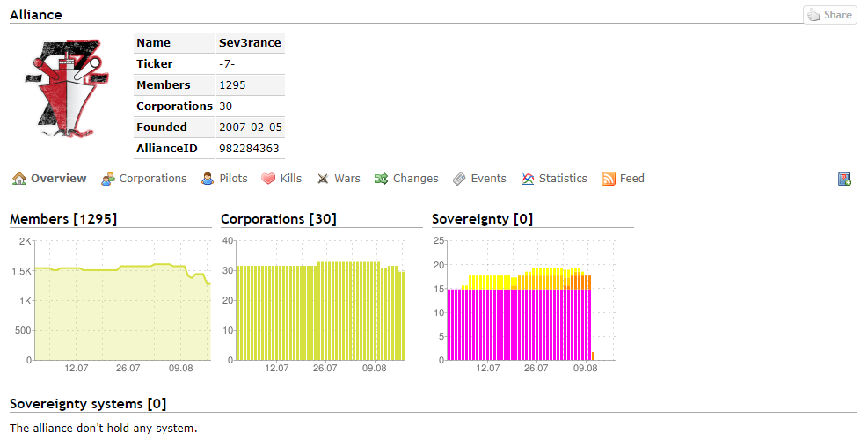Open the Overview tab

(x=59, y=179)
